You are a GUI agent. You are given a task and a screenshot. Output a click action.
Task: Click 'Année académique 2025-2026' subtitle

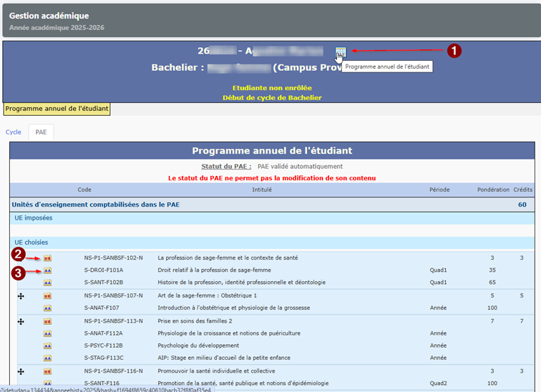(x=57, y=28)
